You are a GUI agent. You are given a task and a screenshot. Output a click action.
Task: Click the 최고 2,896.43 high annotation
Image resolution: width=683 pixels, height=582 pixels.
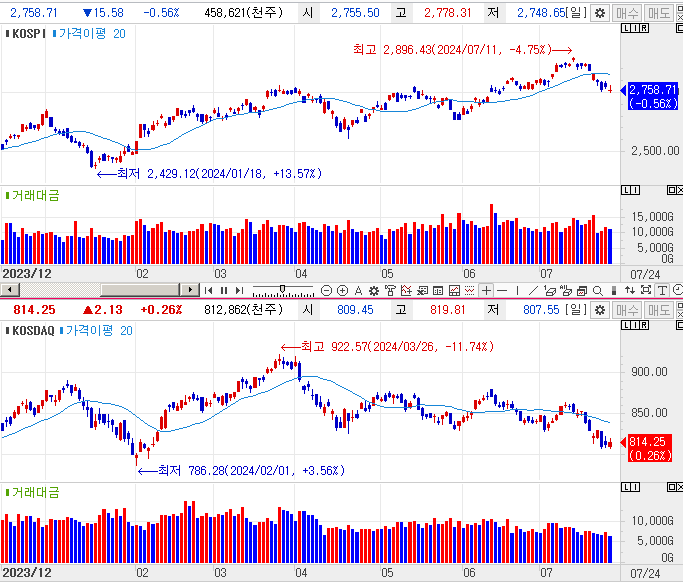[462, 50]
